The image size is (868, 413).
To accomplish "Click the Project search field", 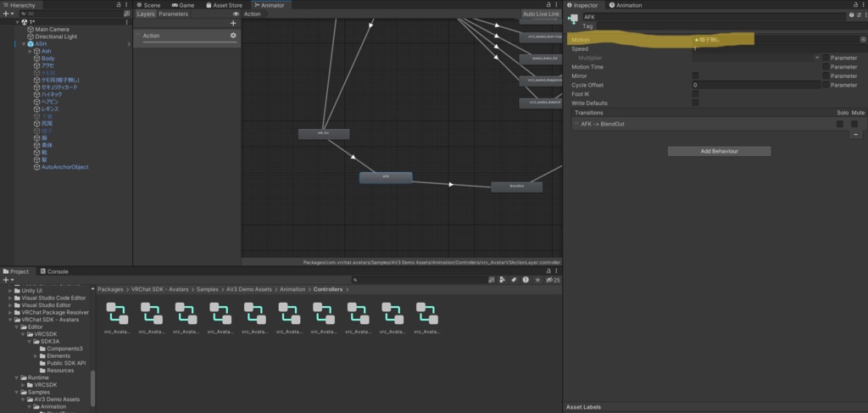I will click(x=419, y=280).
